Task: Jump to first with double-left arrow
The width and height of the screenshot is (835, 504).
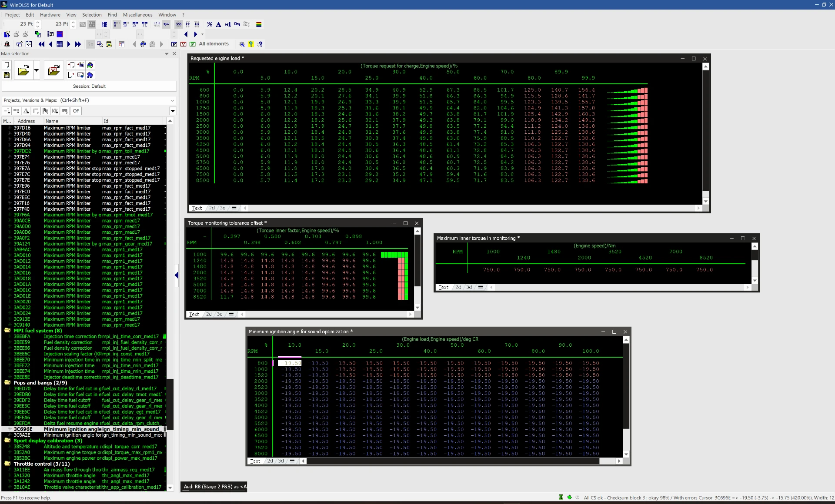Action: [41, 44]
